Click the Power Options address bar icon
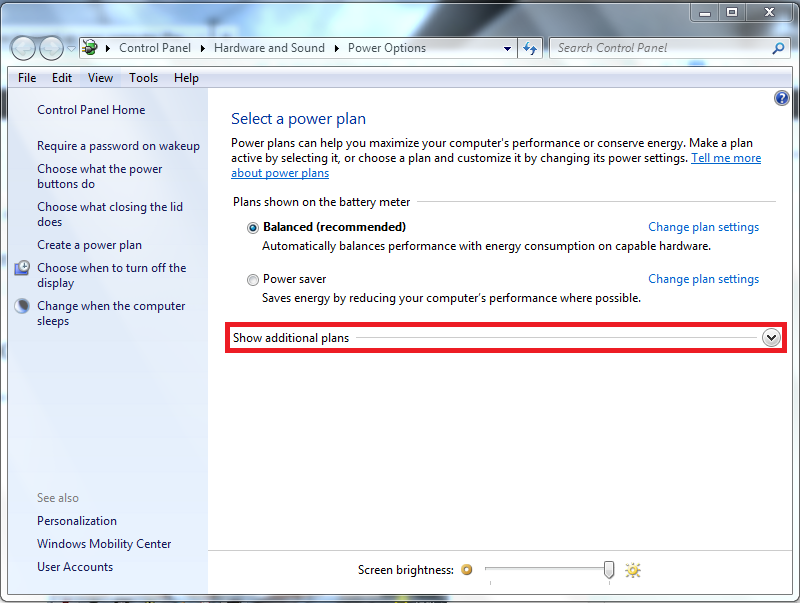This screenshot has width=800, height=603. pyautogui.click(x=90, y=48)
